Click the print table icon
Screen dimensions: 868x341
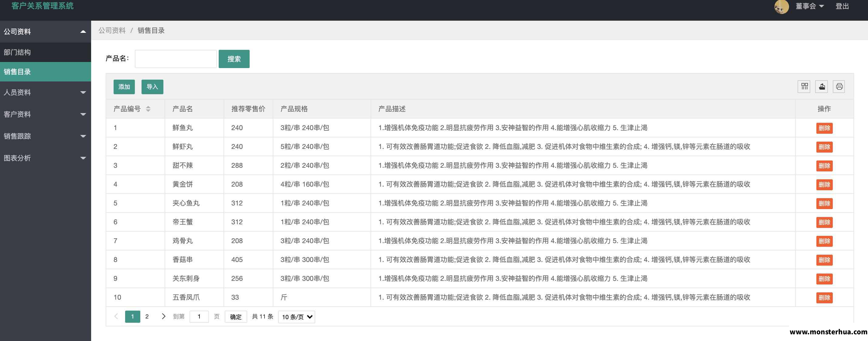[x=839, y=87]
